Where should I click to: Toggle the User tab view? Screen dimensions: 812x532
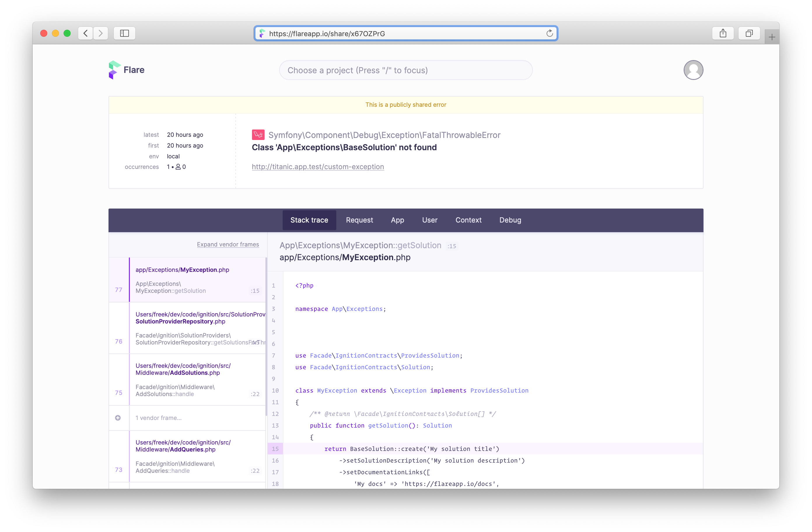click(429, 220)
